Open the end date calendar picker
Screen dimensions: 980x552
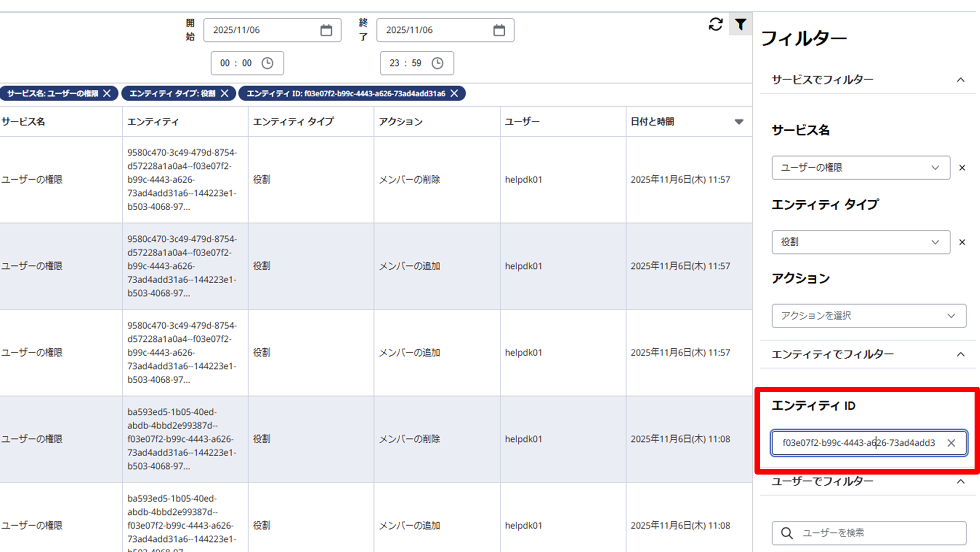coord(499,30)
